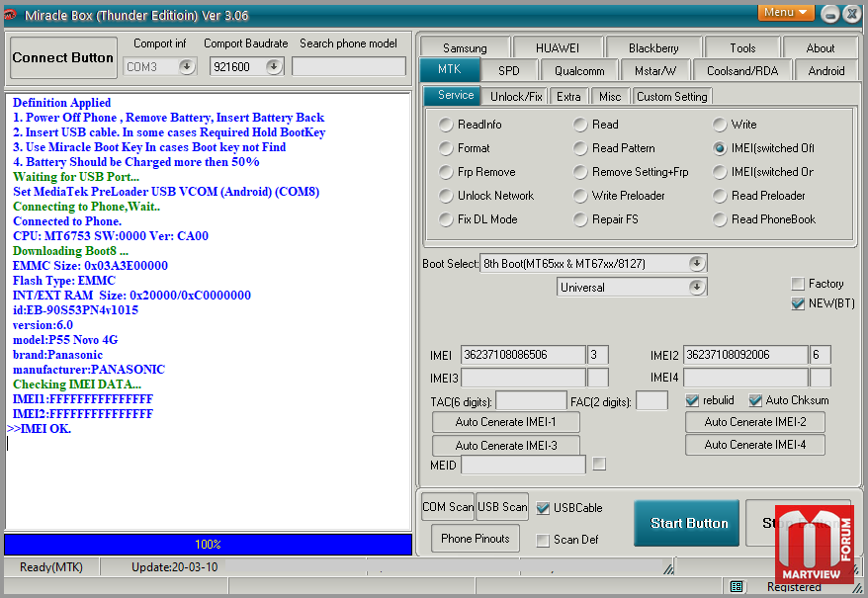Select the Unlock Network radio option
868x598 pixels.
pyautogui.click(x=446, y=196)
